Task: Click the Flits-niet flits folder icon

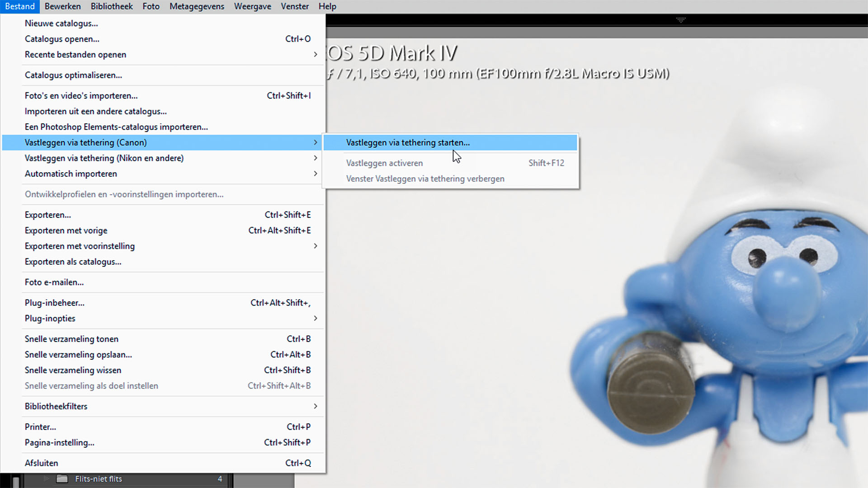Action: point(62,479)
